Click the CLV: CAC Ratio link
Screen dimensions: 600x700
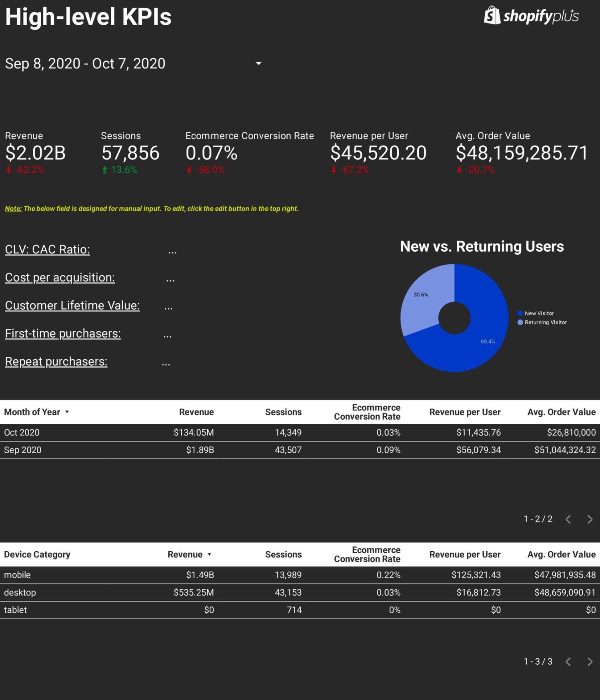47,250
